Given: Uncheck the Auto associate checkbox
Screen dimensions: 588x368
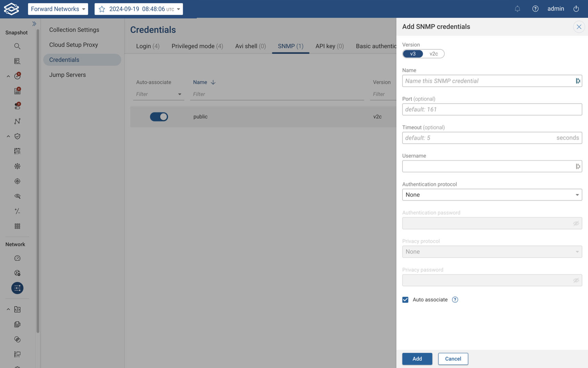Looking at the screenshot, I should 405,300.
